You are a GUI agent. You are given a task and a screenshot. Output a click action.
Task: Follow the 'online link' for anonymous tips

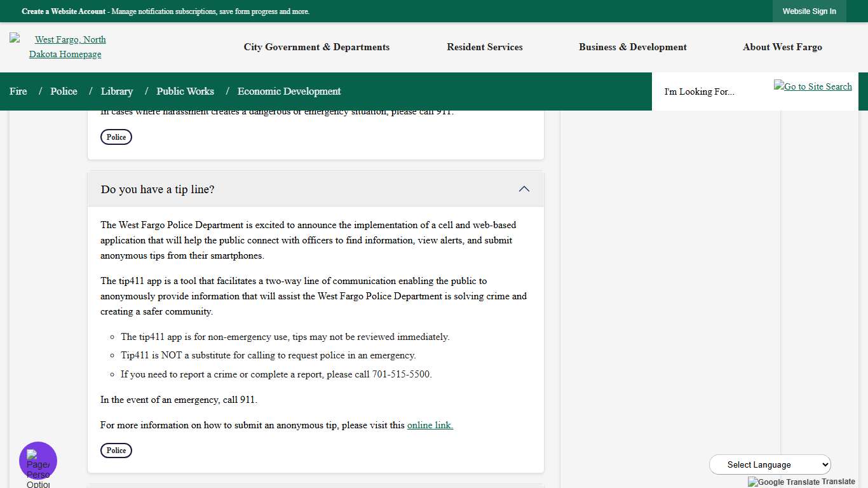pos(430,425)
